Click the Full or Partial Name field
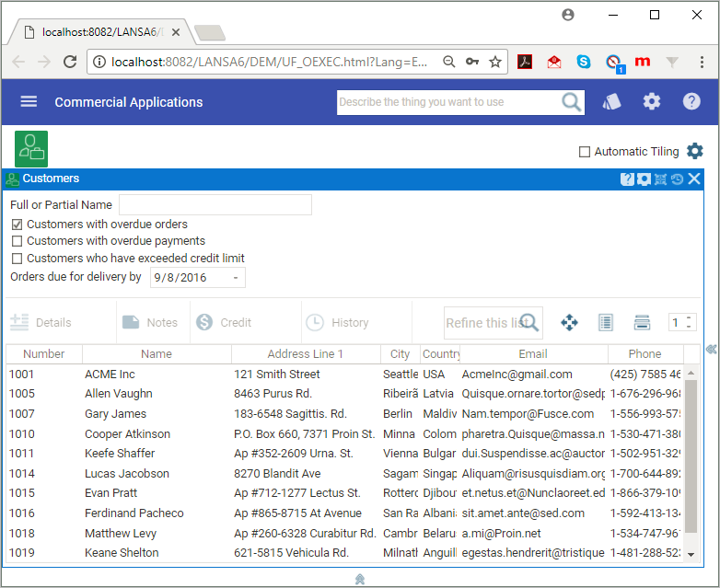This screenshot has width=720, height=588. (x=215, y=205)
